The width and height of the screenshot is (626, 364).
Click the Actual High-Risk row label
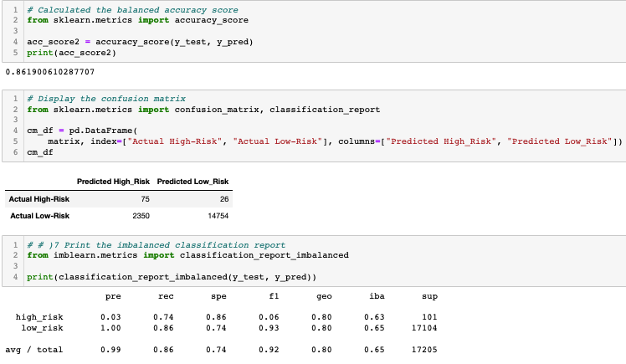(x=39, y=199)
